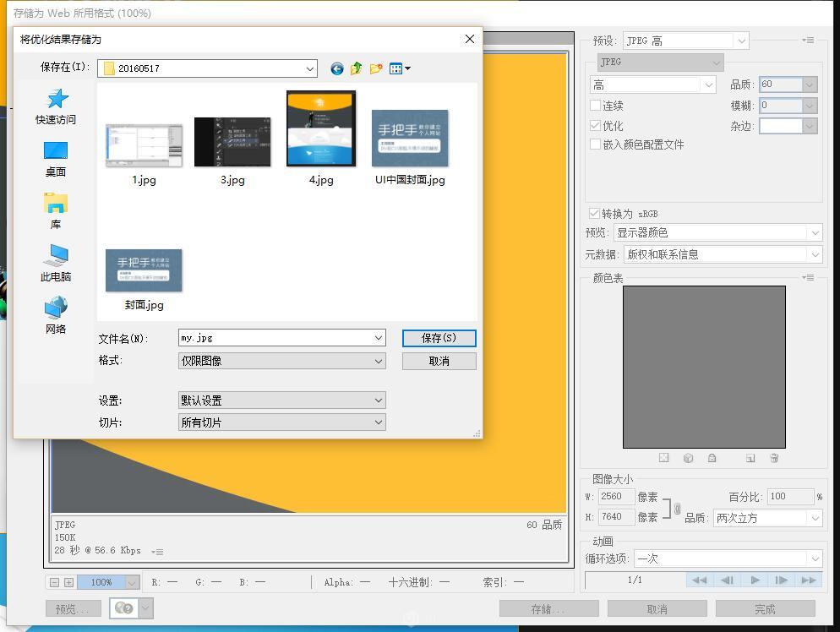This screenshot has height=632, width=840.
Task: Toggle the 转换为 sRGB checkbox
Action: click(594, 213)
